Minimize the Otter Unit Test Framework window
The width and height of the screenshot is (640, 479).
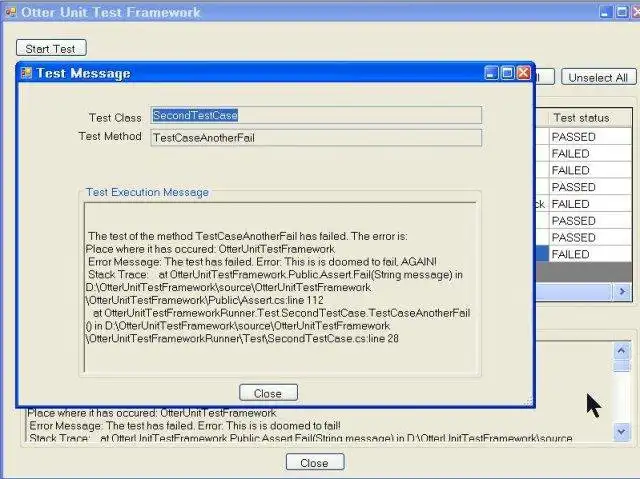click(606, 12)
